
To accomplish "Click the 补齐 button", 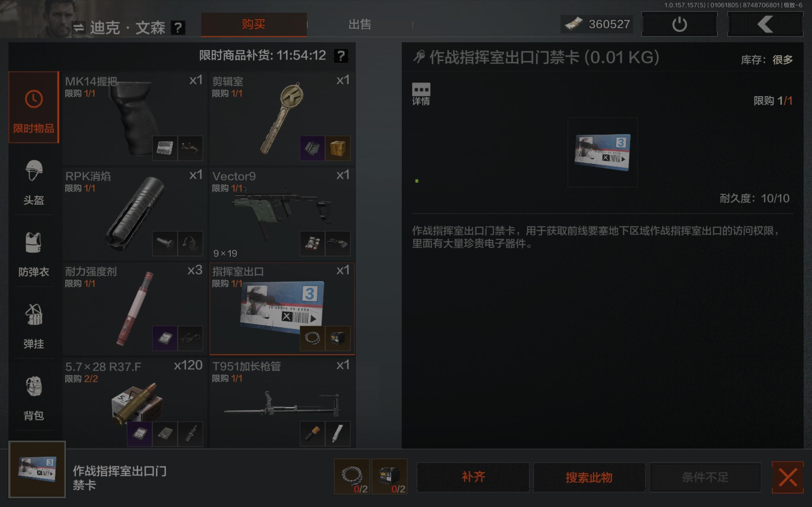I will [473, 477].
